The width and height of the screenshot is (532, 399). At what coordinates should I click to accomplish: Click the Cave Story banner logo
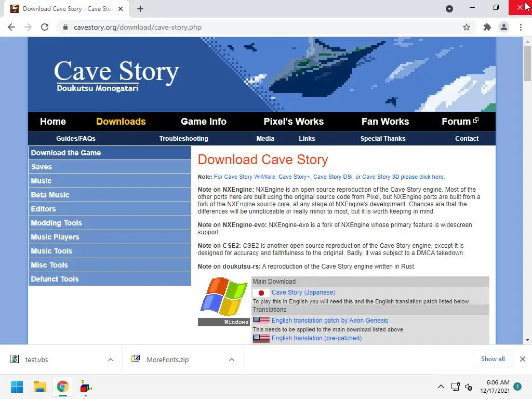click(x=116, y=76)
